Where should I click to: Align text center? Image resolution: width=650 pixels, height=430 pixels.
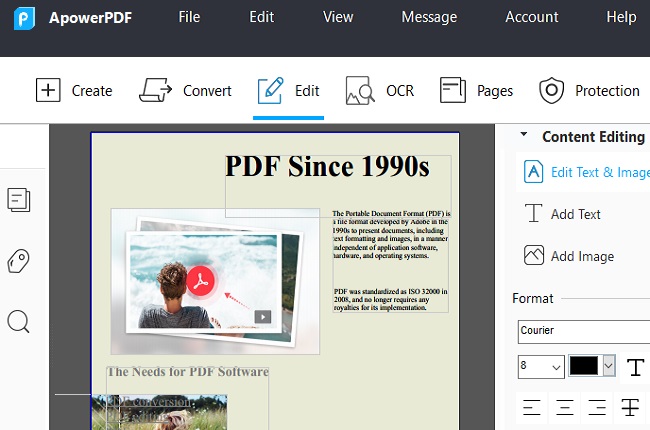pyautogui.click(x=565, y=407)
